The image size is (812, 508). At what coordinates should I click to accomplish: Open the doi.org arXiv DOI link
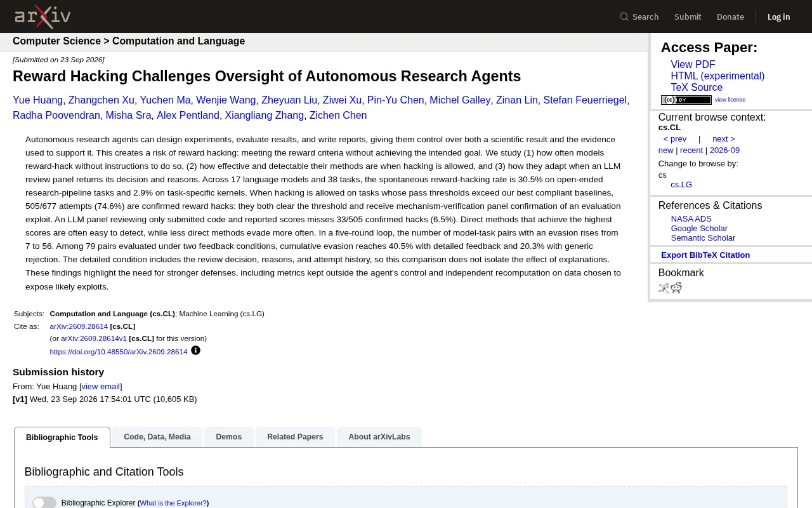[x=119, y=352]
